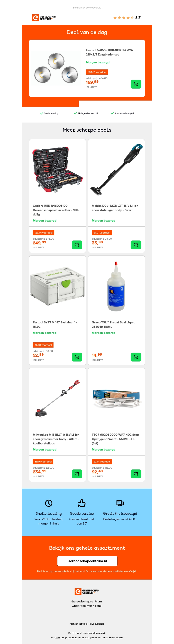Click the star rating 8,7 in header

(127, 18)
